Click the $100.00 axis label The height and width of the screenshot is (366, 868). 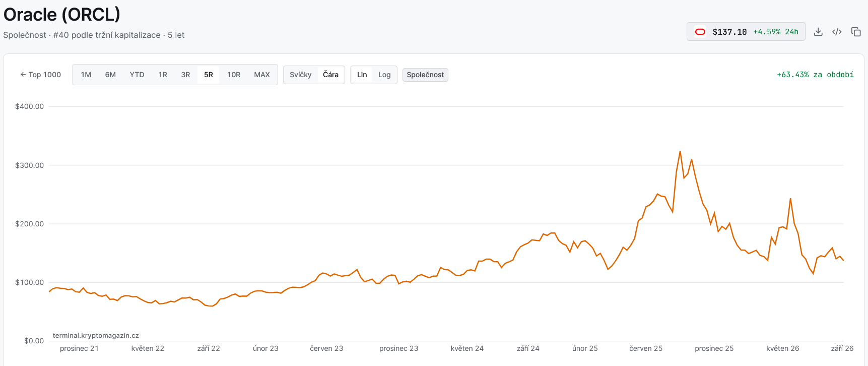click(x=29, y=282)
